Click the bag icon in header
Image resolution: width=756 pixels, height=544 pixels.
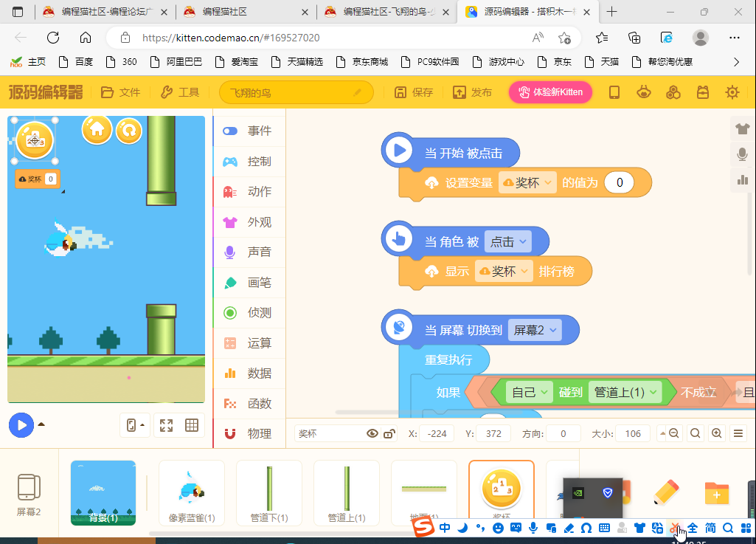pos(702,92)
